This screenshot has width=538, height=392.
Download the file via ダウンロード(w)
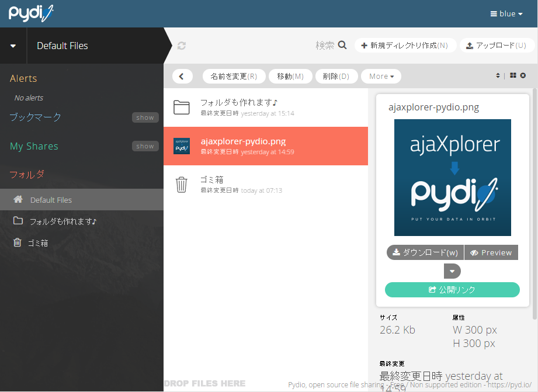click(425, 252)
